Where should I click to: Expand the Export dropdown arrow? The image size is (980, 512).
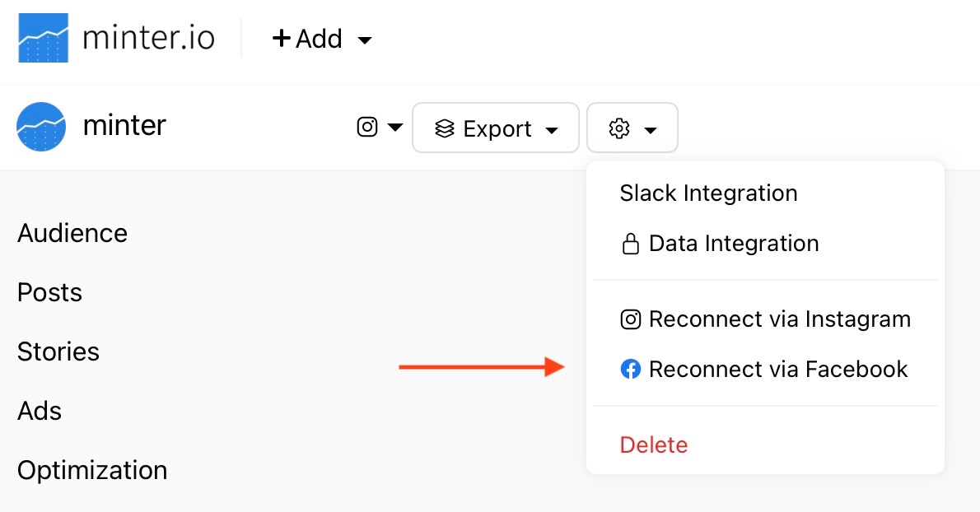point(553,130)
